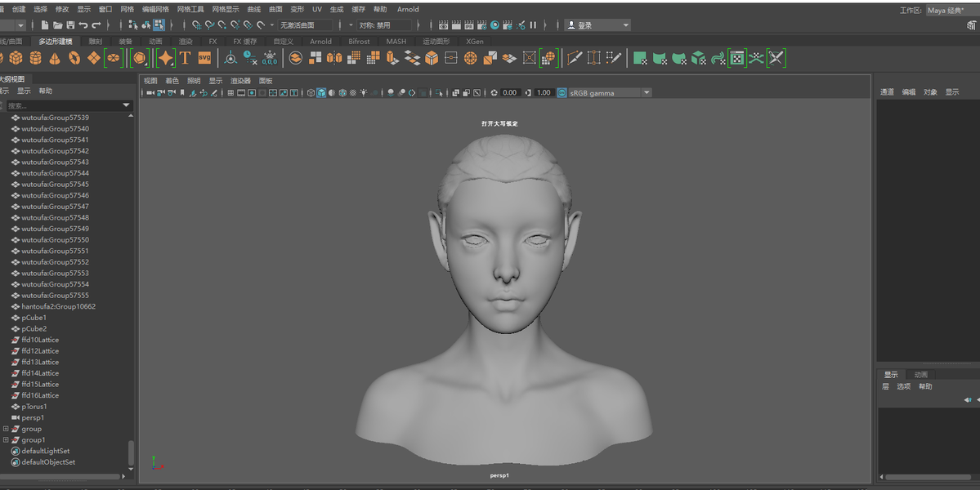Click the 通道 button in channel box
The height and width of the screenshot is (490, 980).
(887, 92)
